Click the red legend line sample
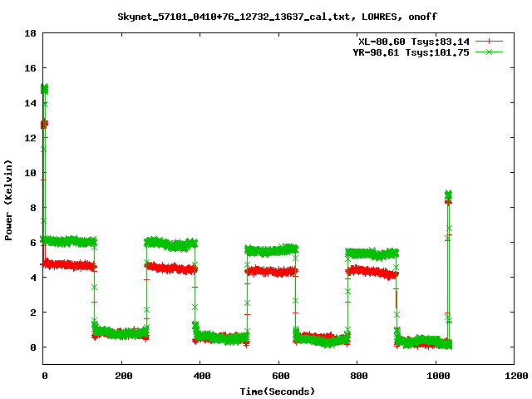532x399 pixels. pyautogui.click(x=489, y=42)
